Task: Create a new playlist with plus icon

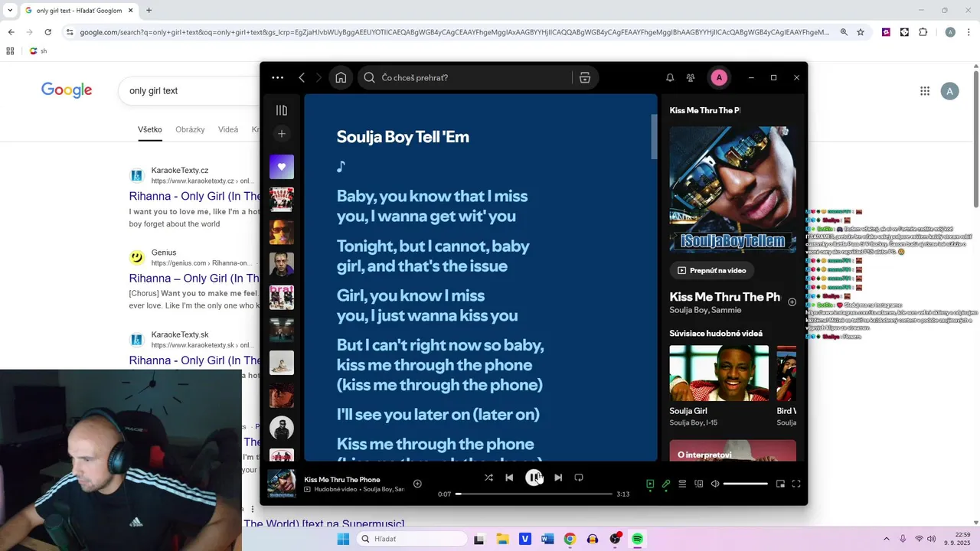Action: pyautogui.click(x=282, y=134)
